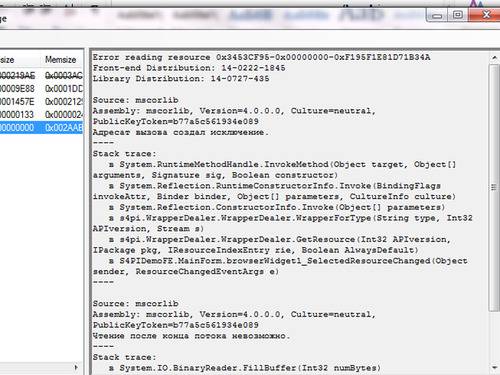Sort by the Memsize column header

coord(61,60)
